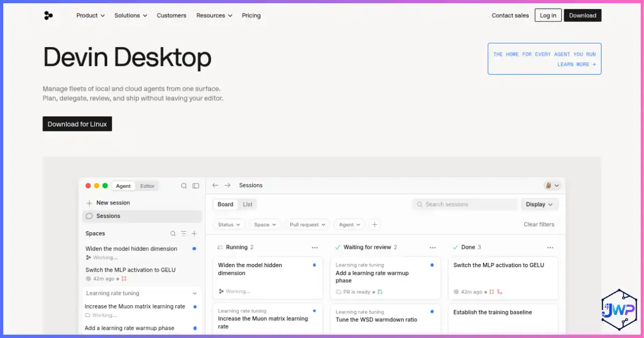Select sidebar row Widen the model hidden dimension
The height and width of the screenshot is (338, 644).
tap(142, 253)
